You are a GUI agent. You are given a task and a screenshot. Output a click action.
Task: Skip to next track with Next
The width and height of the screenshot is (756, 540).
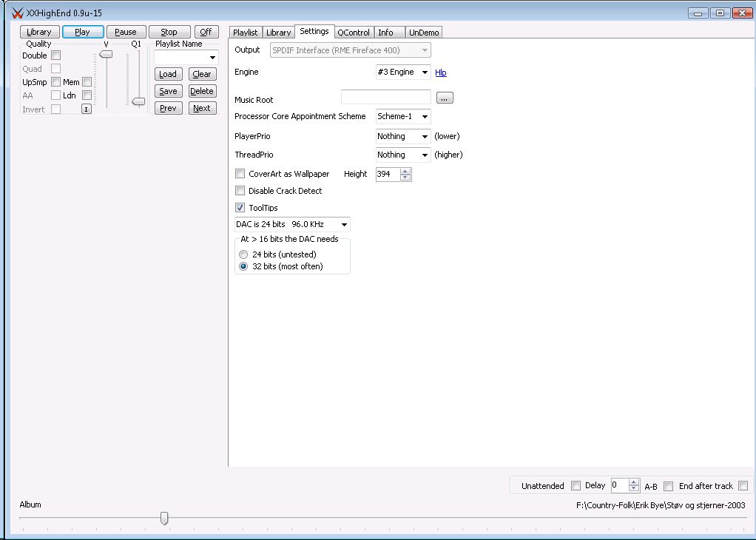[202, 108]
